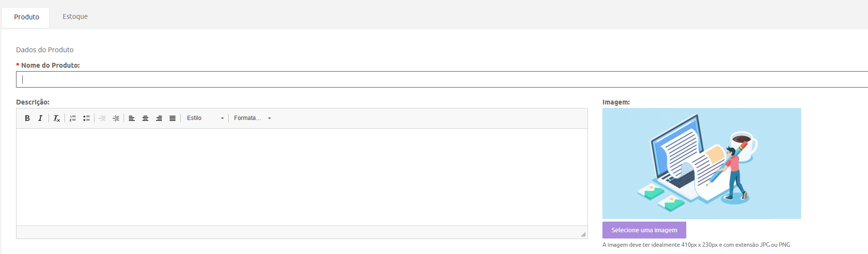
Task: Insert a numbered list
Action: pos(73,118)
